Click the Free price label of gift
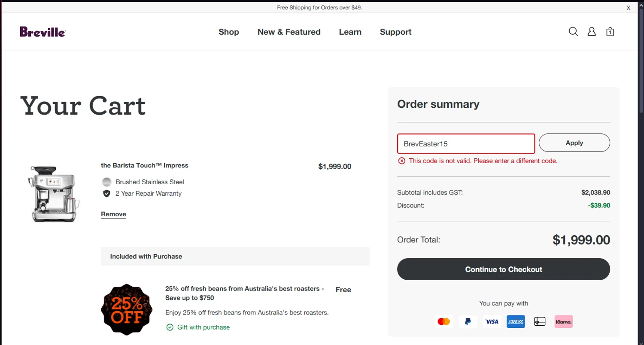Screen dimensions: 644x345 [343, 290]
